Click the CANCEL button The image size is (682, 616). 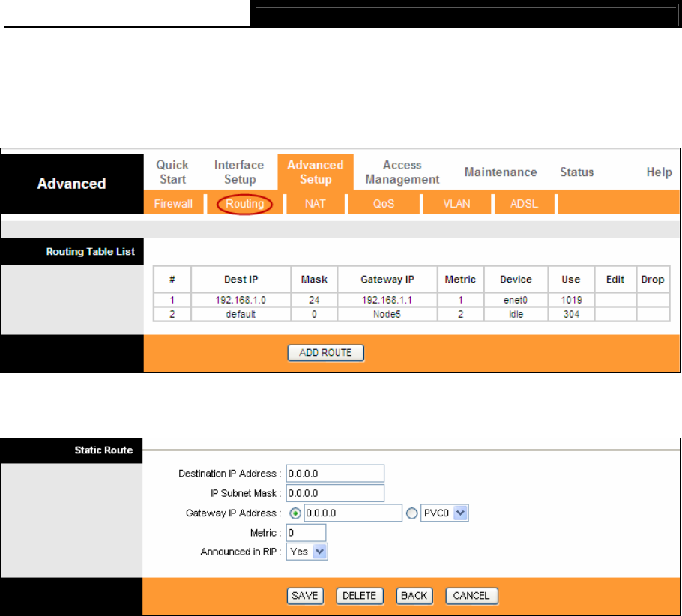coord(471,596)
